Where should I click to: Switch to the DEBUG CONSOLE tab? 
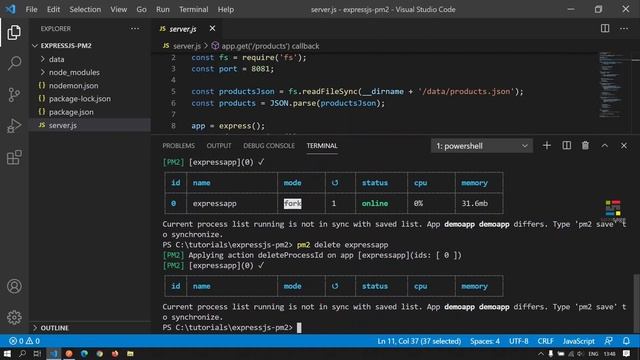click(x=269, y=146)
